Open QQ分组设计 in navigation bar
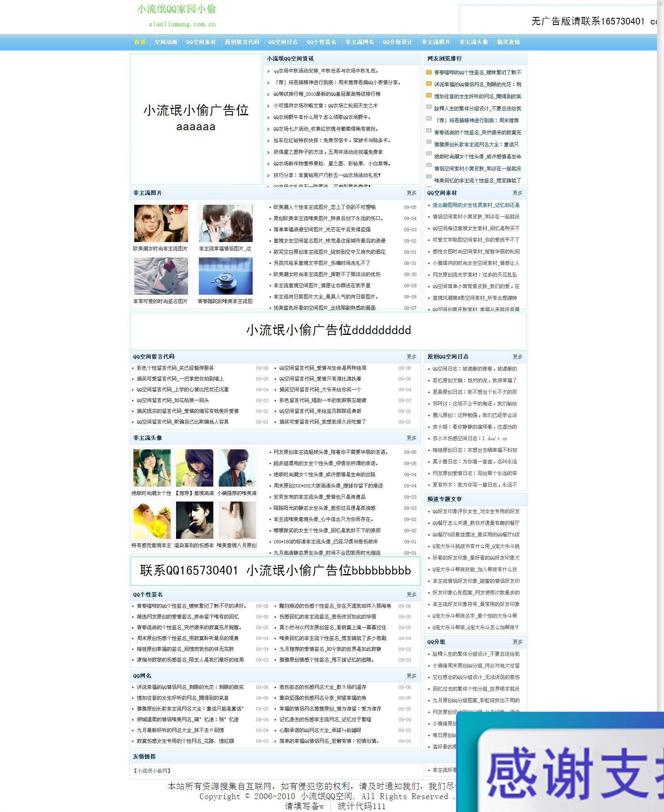664x812 pixels. click(397, 42)
